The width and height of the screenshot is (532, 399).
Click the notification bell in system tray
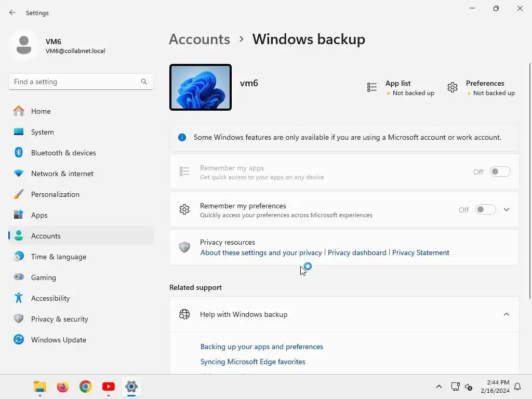(517, 387)
